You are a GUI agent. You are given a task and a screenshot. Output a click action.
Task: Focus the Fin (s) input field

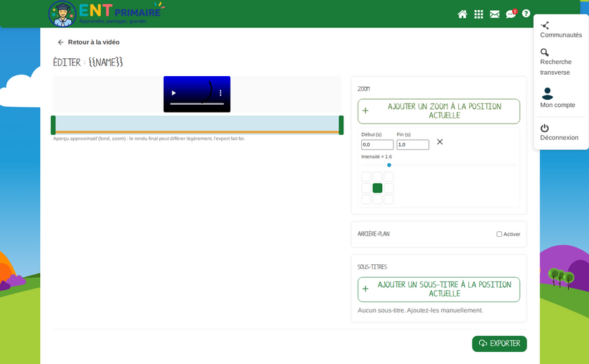click(x=413, y=144)
